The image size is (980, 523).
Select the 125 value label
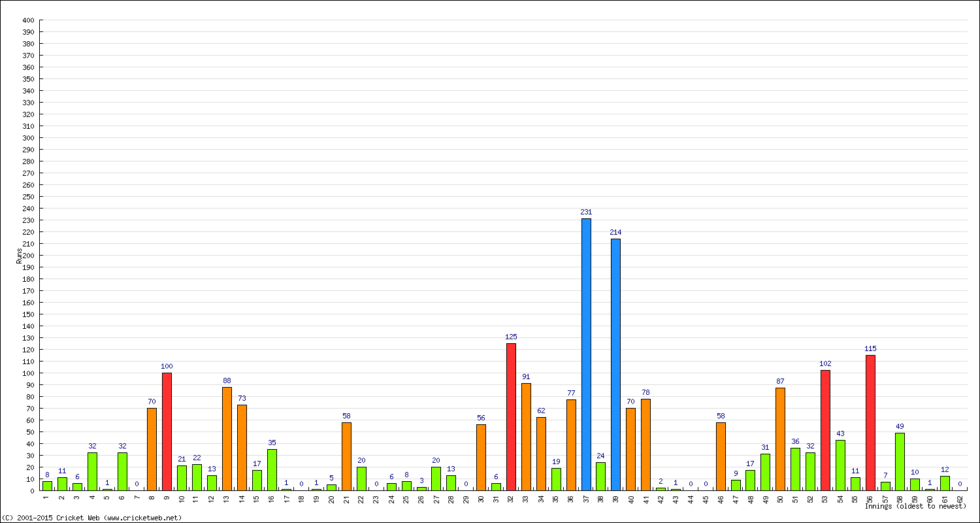pyautogui.click(x=511, y=337)
